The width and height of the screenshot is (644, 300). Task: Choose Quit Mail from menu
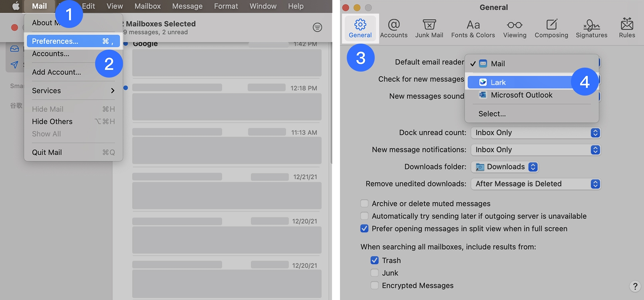(73, 152)
